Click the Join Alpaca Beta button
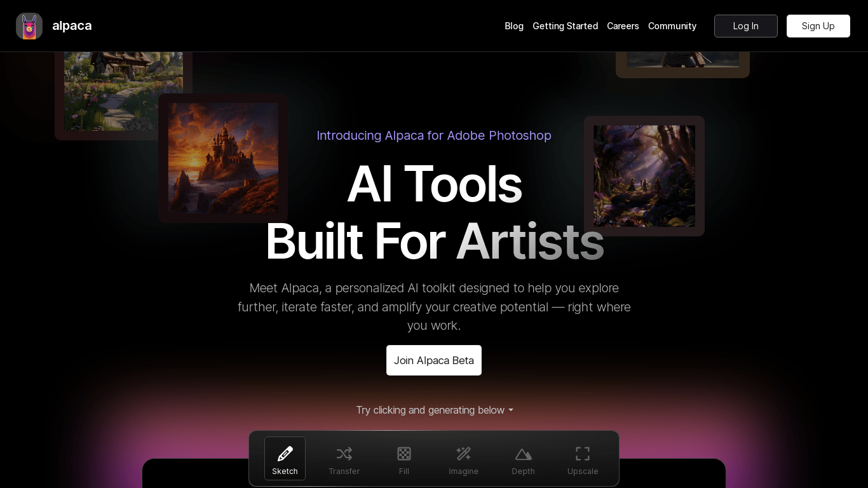Viewport: 868px width, 488px height. pyautogui.click(x=434, y=360)
